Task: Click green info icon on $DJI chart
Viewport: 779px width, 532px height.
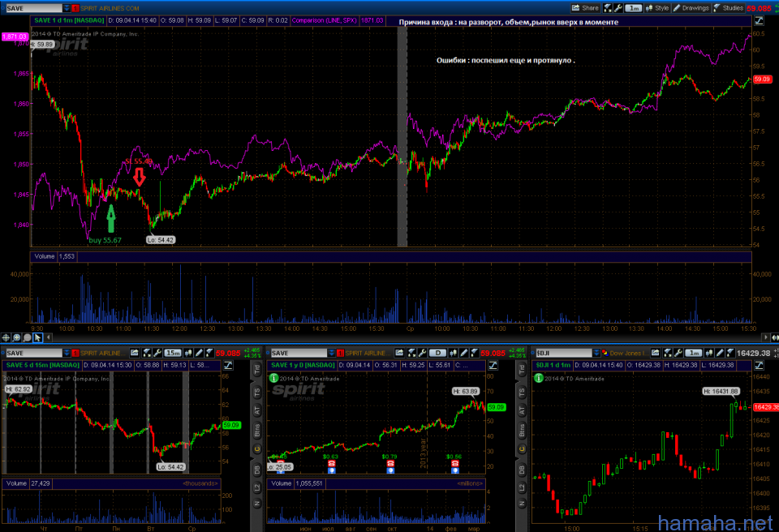Action: pos(539,378)
